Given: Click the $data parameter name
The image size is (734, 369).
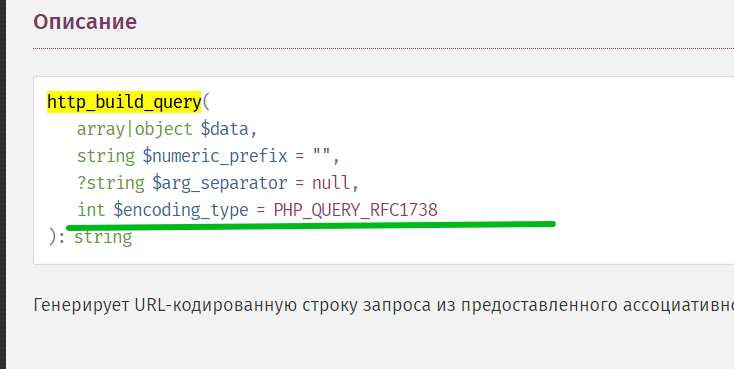Looking at the screenshot, I should click(x=224, y=129).
